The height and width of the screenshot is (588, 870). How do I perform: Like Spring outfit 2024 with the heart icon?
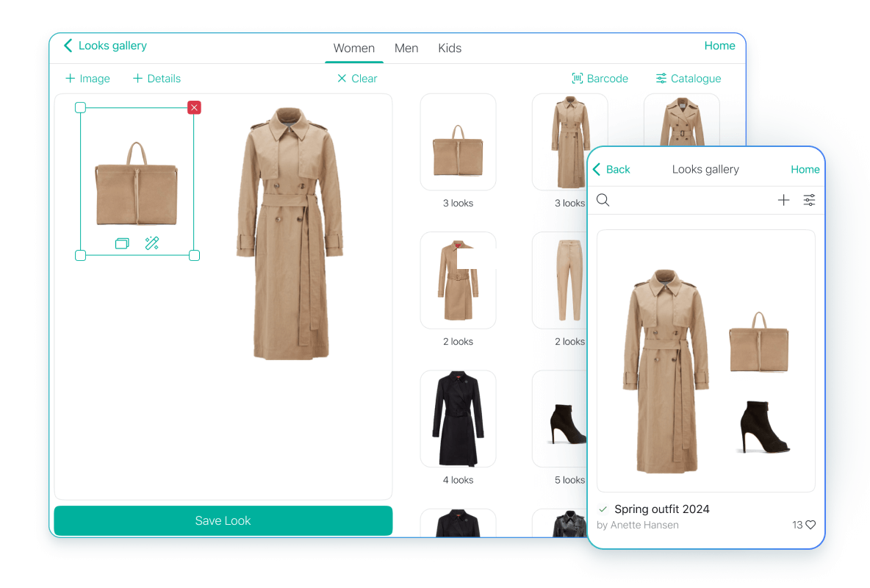(810, 525)
